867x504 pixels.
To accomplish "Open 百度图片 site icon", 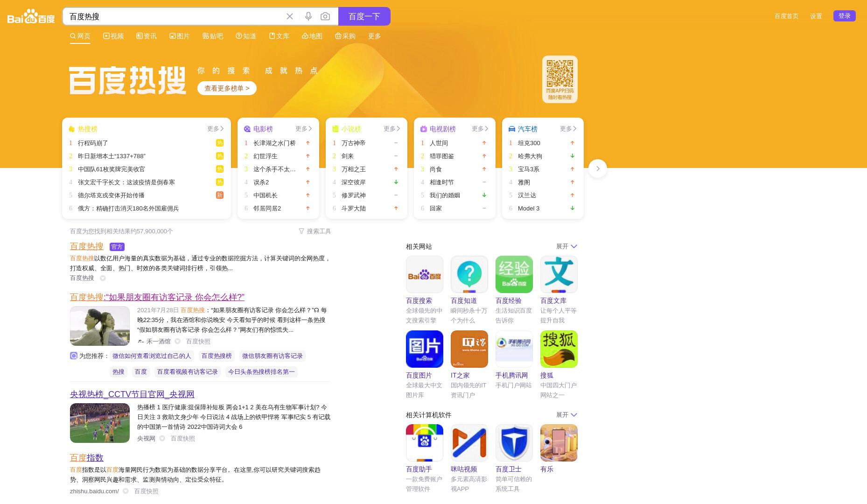I will (425, 349).
